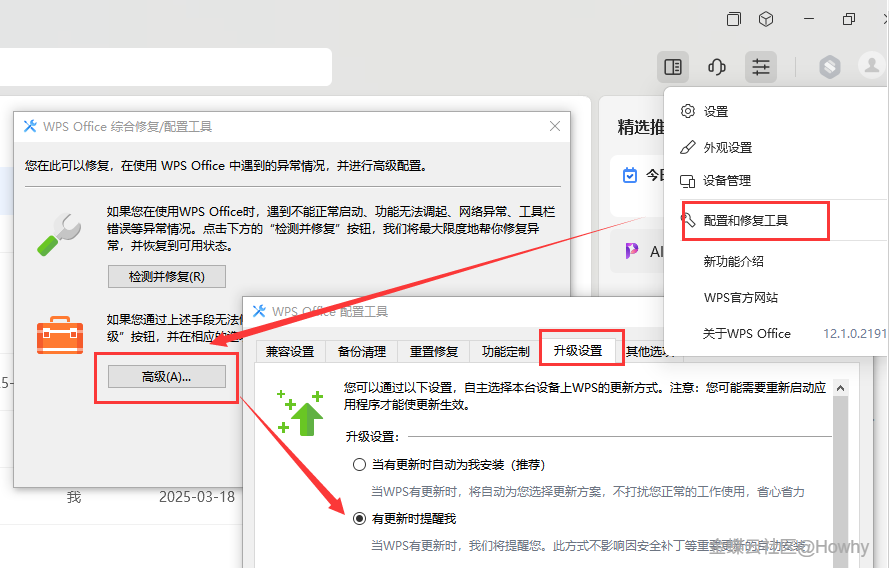
Task: Open 关于WPS Office menu entry
Action: [x=746, y=334]
